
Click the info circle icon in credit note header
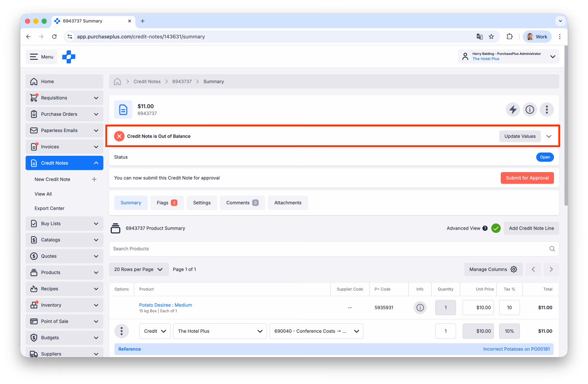530,109
